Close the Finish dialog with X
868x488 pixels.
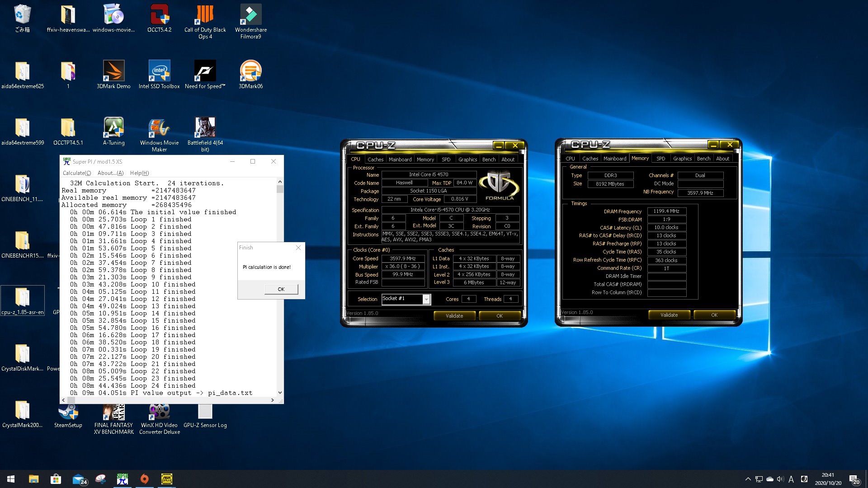(298, 248)
